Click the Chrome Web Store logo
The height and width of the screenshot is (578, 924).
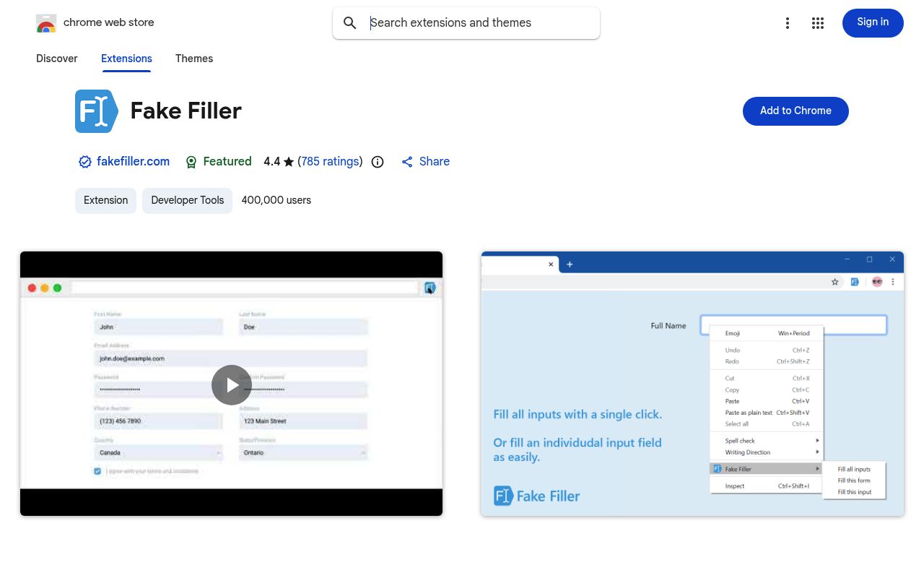tap(46, 23)
